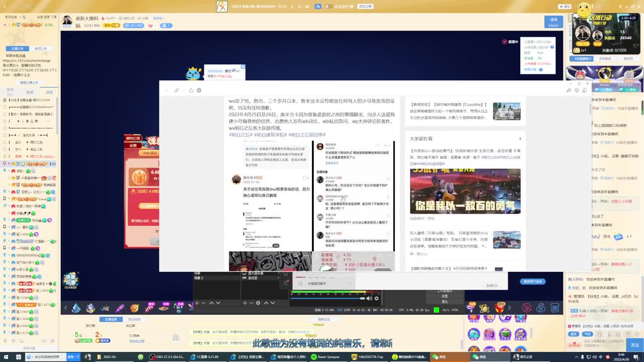Screen dimensions: 644x362
Task: Click the right chevron next to the gift icons
Action: [509, 308]
